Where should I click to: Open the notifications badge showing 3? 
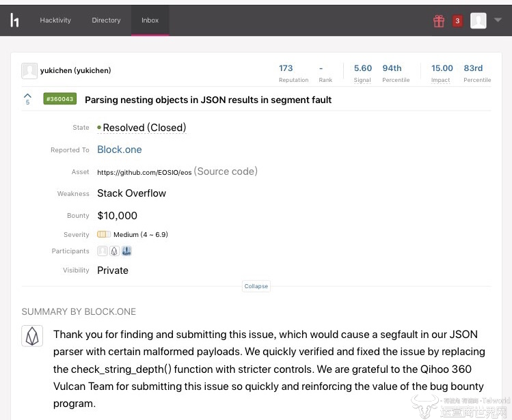coord(457,21)
